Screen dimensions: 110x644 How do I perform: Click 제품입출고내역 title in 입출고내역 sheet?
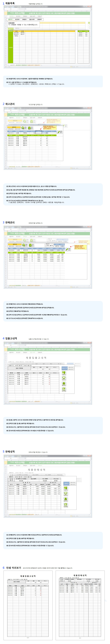coord(36,358)
